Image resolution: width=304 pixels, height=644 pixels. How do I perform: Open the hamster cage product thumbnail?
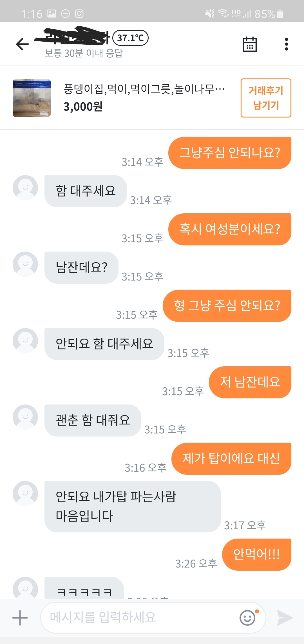click(x=32, y=98)
